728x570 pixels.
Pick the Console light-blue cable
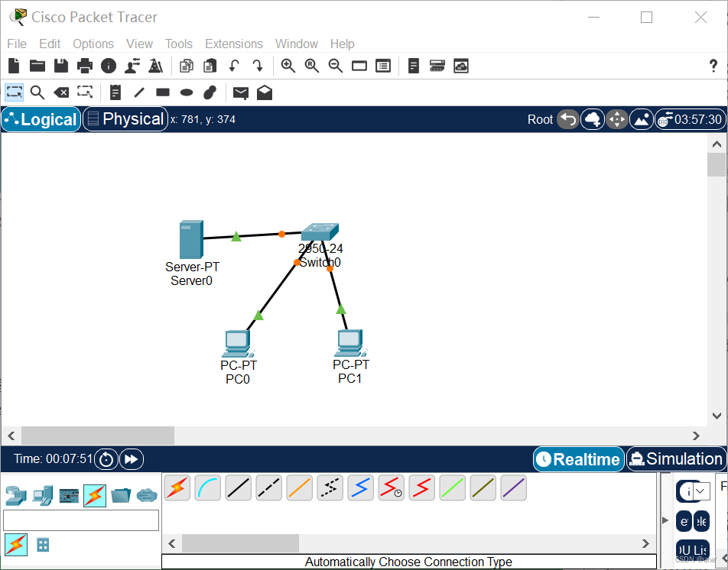[207, 488]
